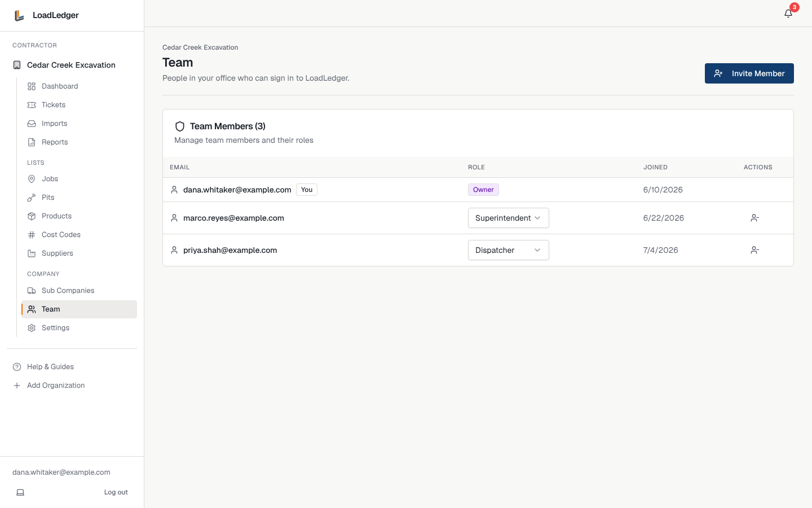Go to Tickets page
The height and width of the screenshot is (508, 812).
pos(79,105)
